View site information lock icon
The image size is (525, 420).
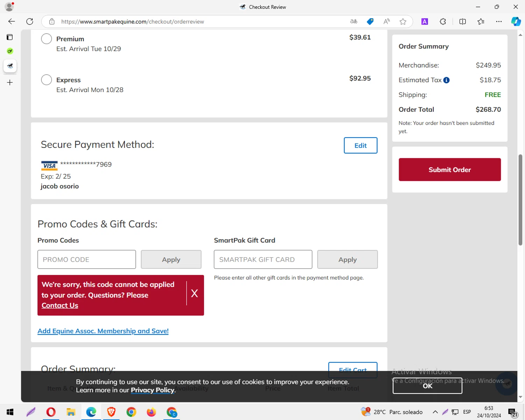point(52,21)
